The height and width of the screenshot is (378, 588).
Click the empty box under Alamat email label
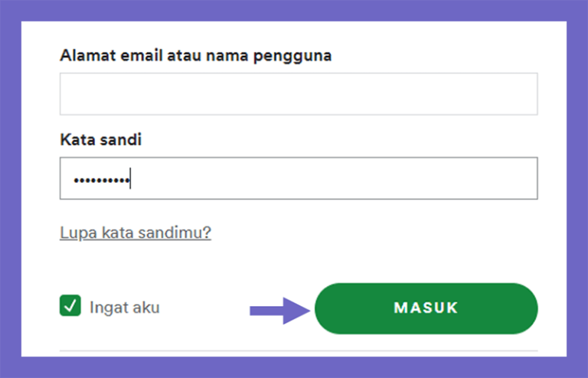(299, 94)
